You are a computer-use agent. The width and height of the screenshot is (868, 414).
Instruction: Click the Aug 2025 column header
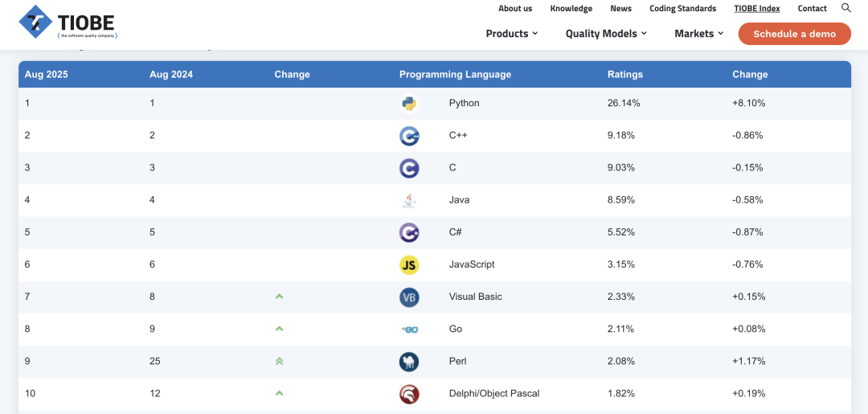pyautogui.click(x=47, y=74)
